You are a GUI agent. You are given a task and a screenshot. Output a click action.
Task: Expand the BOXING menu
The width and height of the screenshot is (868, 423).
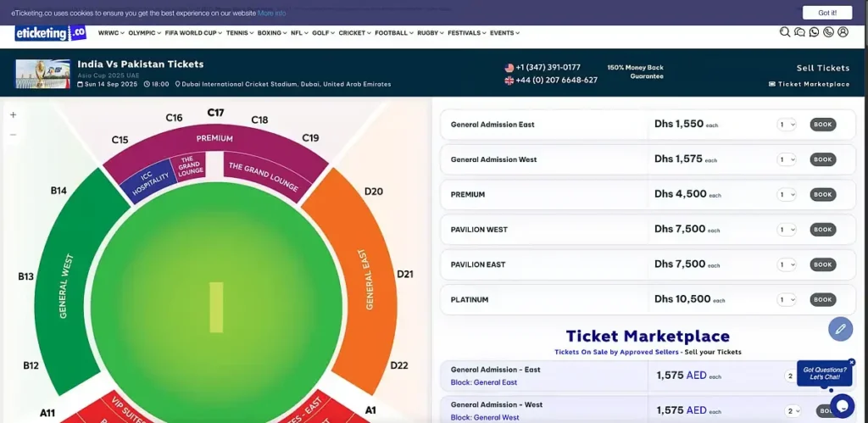tap(272, 33)
